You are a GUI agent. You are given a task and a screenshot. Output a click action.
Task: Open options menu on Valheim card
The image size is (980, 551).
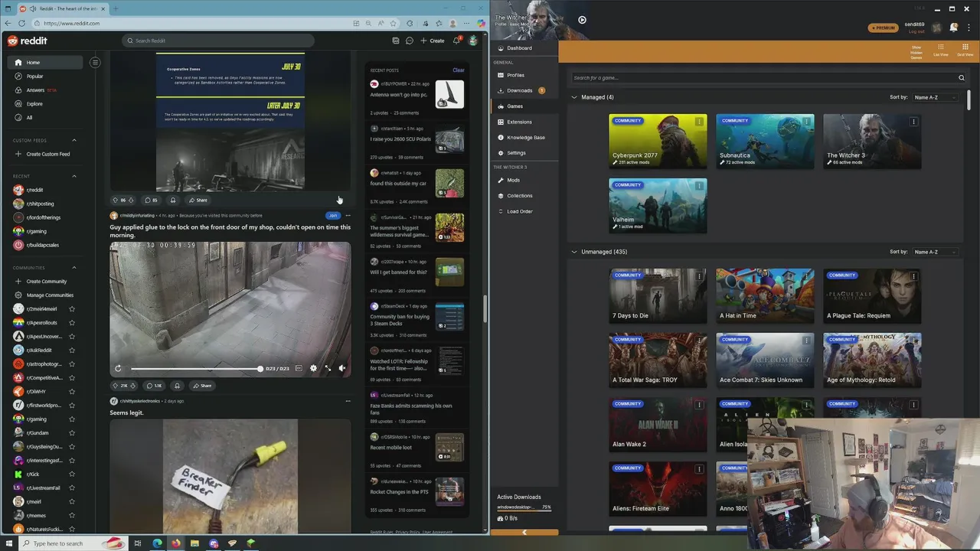coord(699,186)
